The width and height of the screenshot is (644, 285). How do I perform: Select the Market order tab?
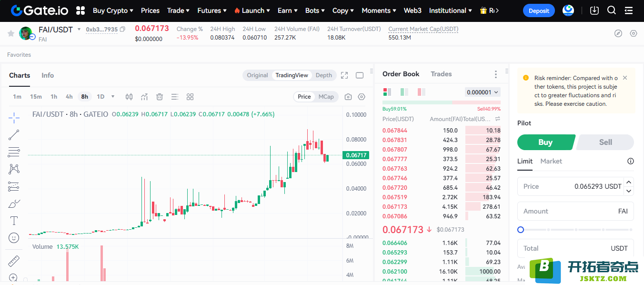pyautogui.click(x=551, y=161)
